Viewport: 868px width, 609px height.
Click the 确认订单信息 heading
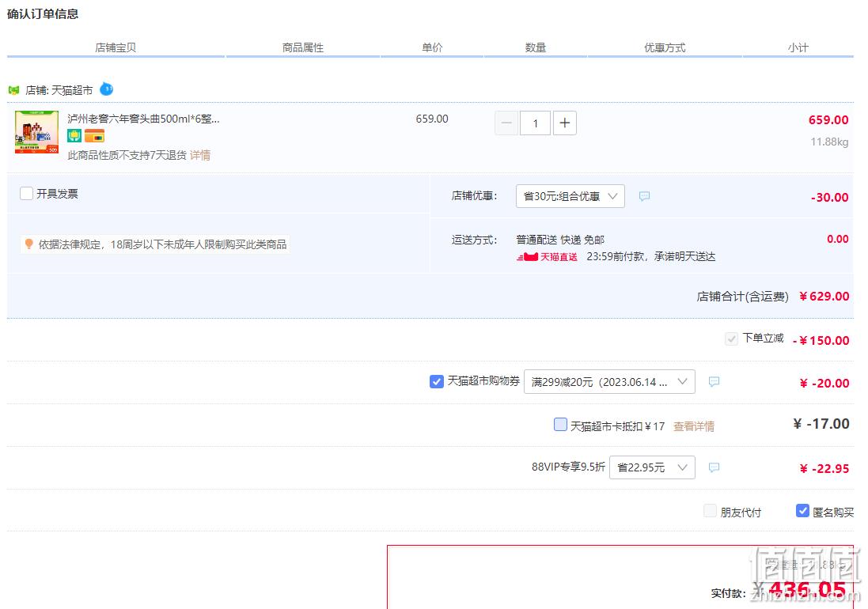(43, 13)
